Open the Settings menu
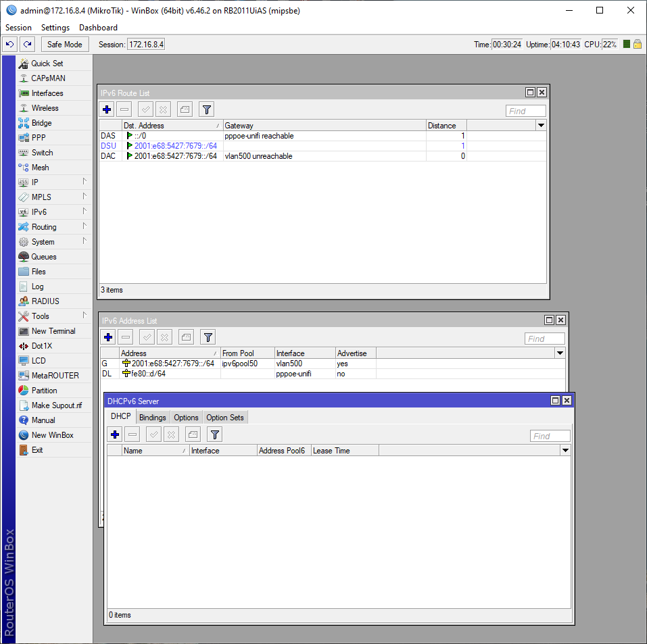 [55, 28]
